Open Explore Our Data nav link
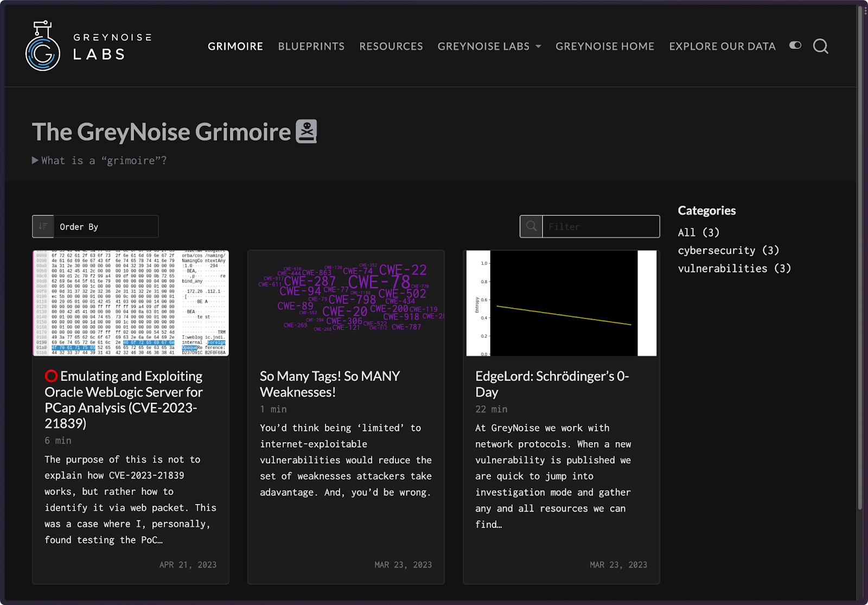868x605 pixels. [x=723, y=46]
